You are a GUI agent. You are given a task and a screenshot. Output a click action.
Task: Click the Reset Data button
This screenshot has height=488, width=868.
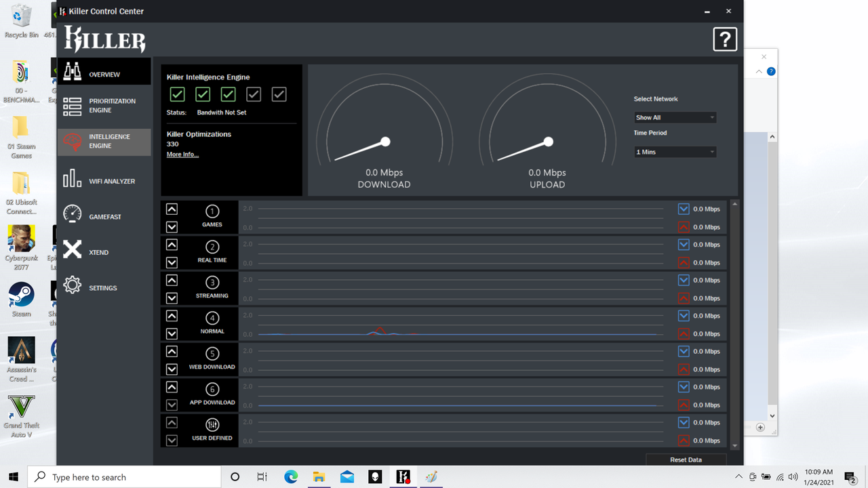[x=686, y=460]
